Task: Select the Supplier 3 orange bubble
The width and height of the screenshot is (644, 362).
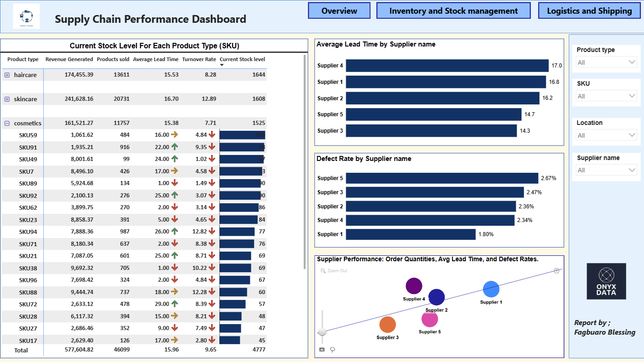Action: pyautogui.click(x=388, y=325)
